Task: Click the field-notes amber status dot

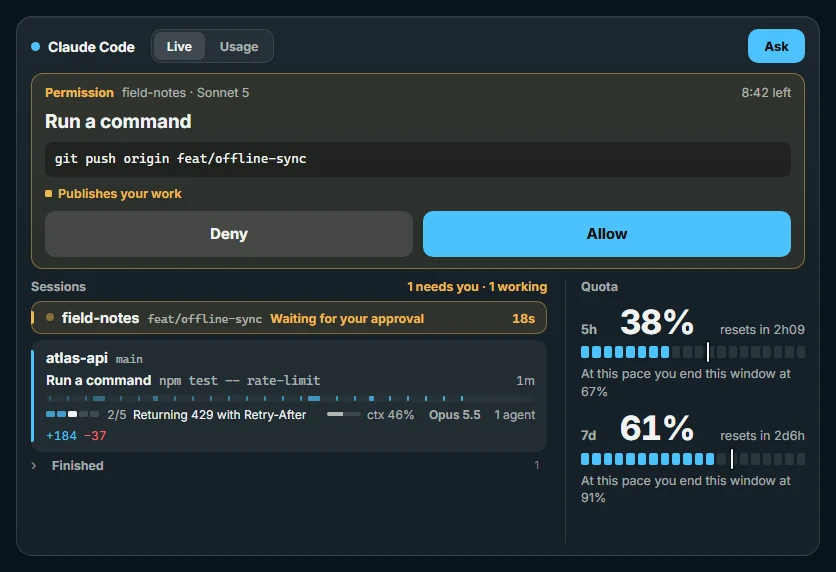Action: (x=50, y=317)
